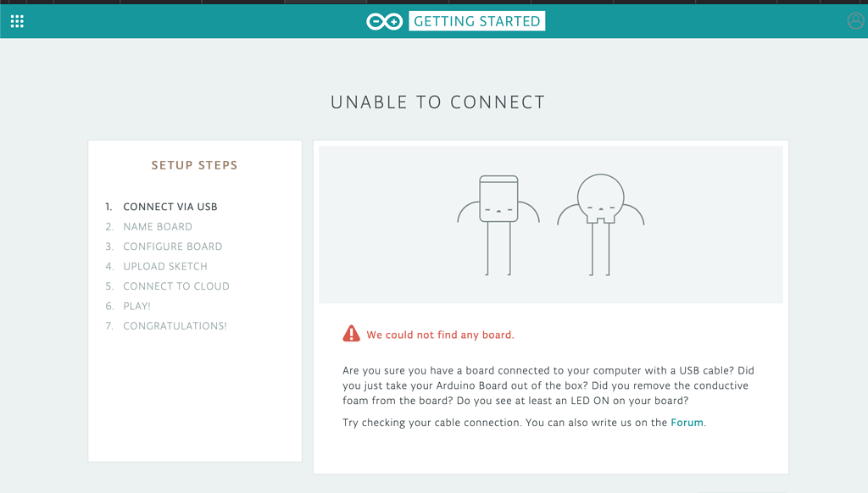Choose the Connect to Cloud step
868x493 pixels.
[176, 286]
